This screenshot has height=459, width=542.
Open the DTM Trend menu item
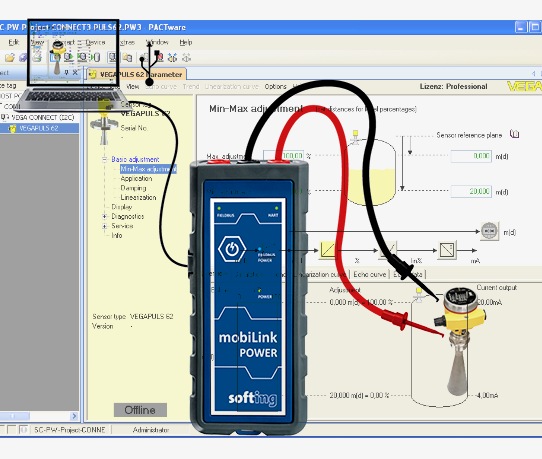tap(191, 86)
